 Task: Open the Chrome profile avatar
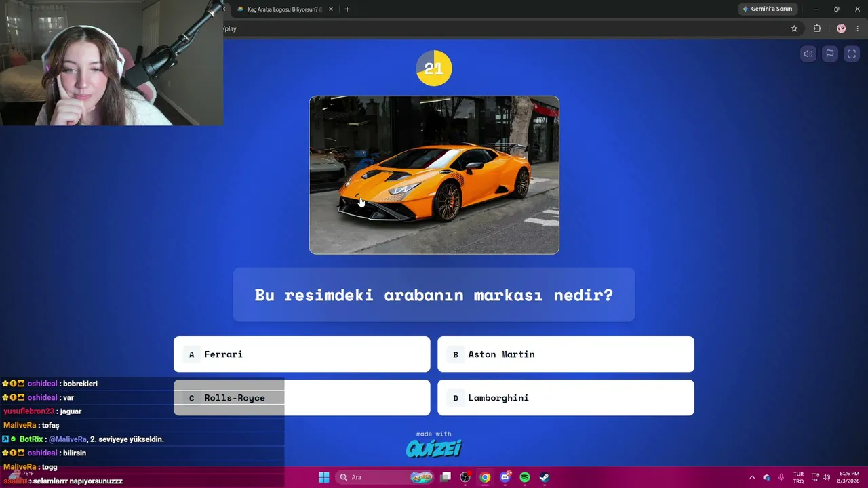click(842, 28)
